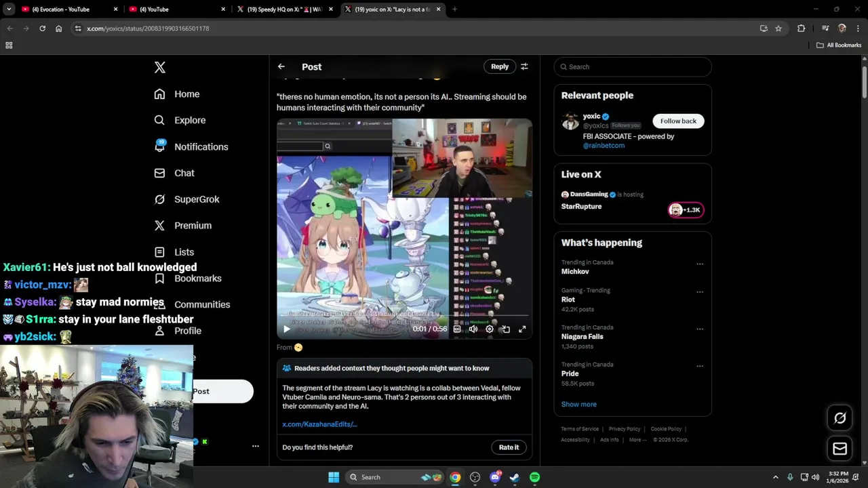Open Spotify from the taskbar
Screen dimensions: 868x488
(x=534, y=477)
